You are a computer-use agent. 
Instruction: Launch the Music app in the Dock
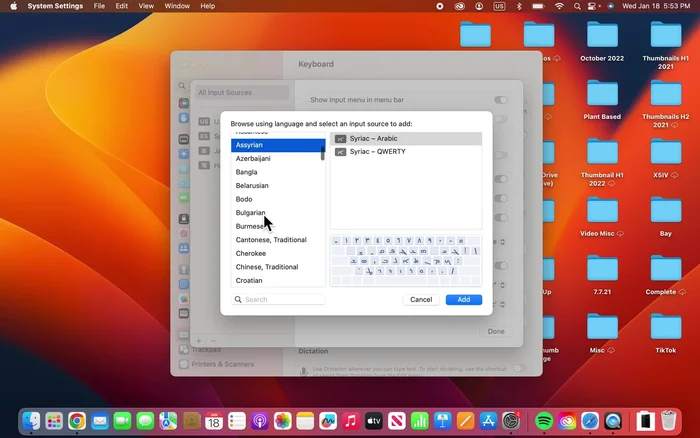[x=351, y=422]
